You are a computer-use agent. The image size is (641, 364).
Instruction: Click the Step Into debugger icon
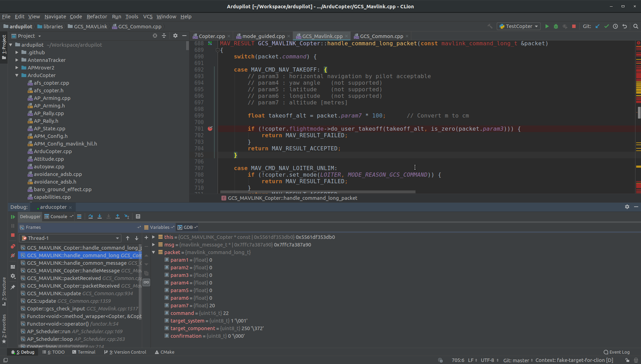[100, 216]
